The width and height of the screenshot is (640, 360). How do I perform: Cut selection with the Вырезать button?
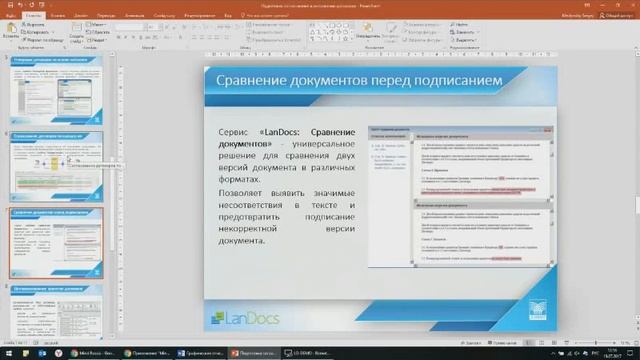tap(33, 24)
